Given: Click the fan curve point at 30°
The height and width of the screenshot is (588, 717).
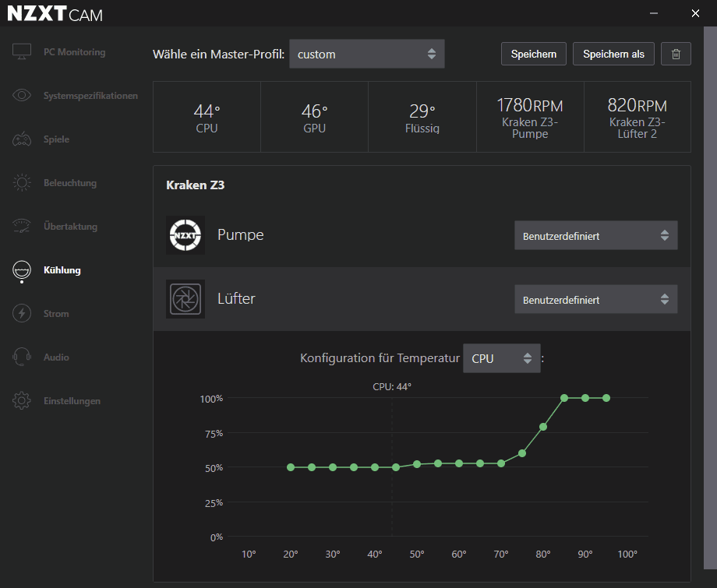Looking at the screenshot, I should point(333,467).
